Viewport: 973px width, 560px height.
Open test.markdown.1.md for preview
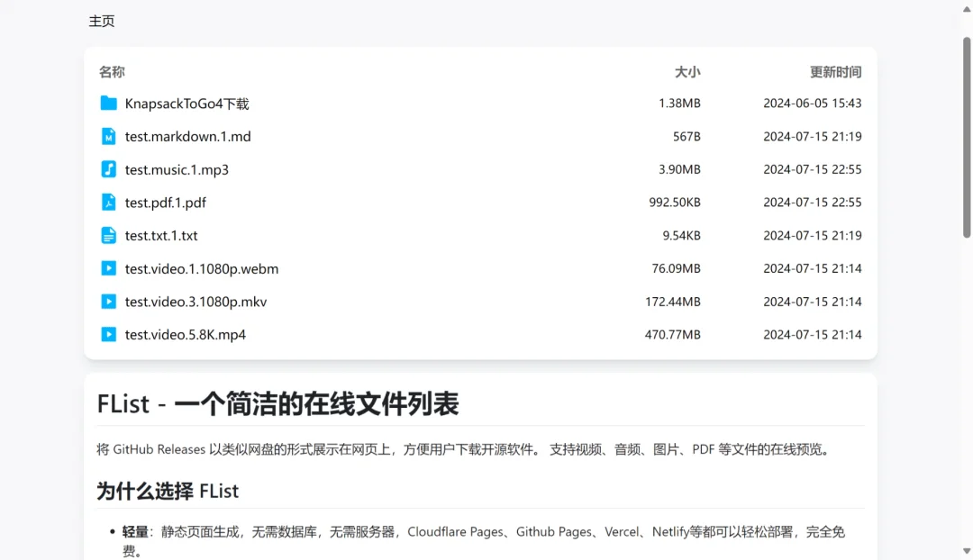(188, 136)
